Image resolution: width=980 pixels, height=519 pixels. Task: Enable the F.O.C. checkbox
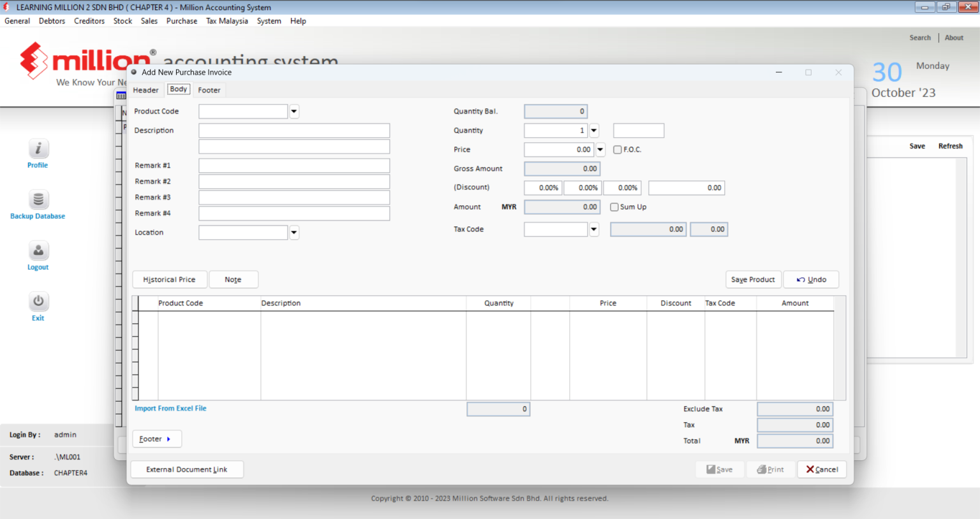click(x=617, y=149)
